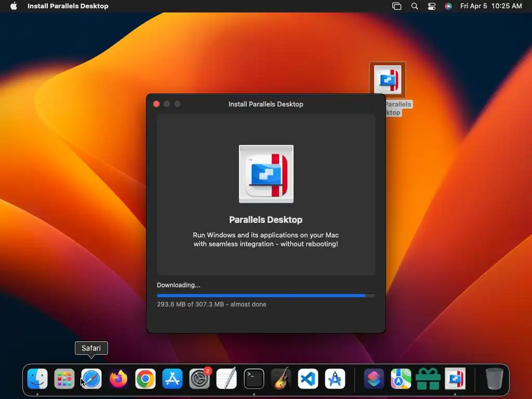Open Maps from the dock
The width and height of the screenshot is (532, 399).
(x=401, y=378)
